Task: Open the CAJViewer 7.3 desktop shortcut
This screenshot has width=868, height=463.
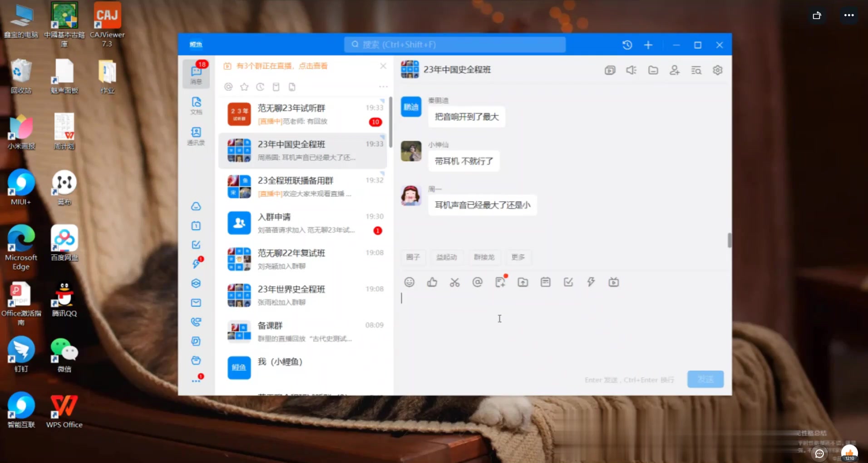Action: (107, 25)
